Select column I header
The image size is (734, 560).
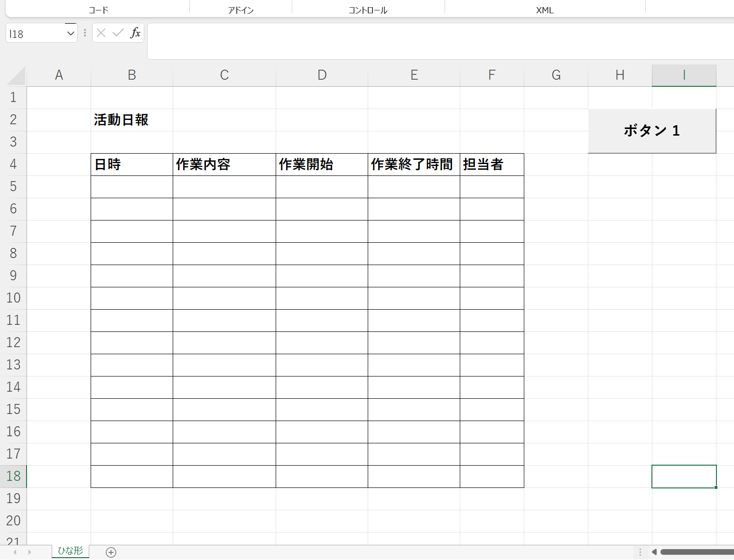(684, 75)
